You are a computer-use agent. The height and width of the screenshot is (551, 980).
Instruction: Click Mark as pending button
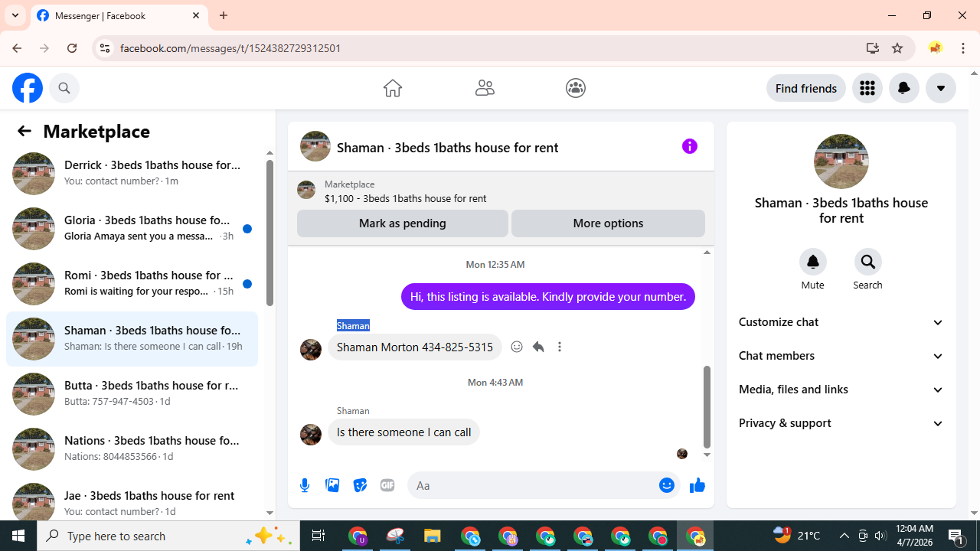tap(403, 223)
